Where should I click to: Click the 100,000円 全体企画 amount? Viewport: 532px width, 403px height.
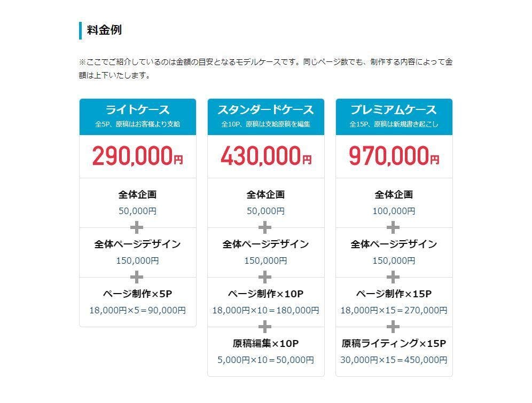click(394, 211)
